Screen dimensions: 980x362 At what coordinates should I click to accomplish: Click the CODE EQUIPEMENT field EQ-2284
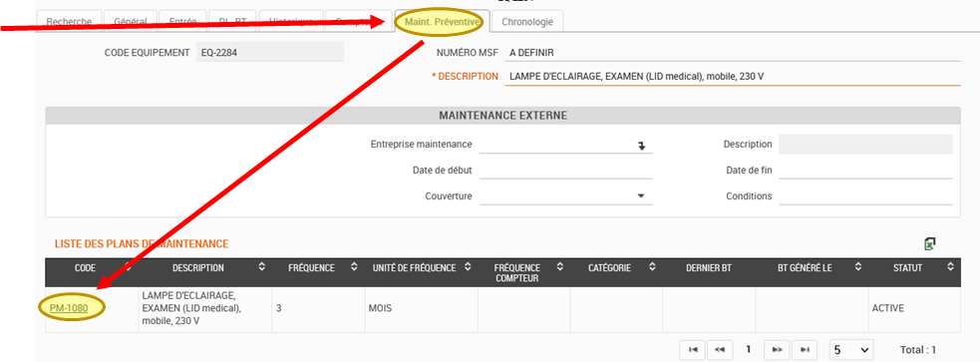[270, 53]
